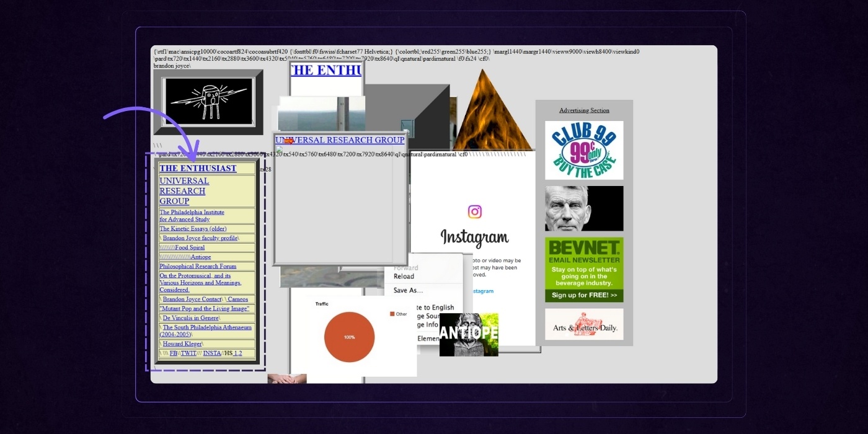Click the Advertising Section heading link
Viewport: 868px width, 434px height.
click(584, 110)
